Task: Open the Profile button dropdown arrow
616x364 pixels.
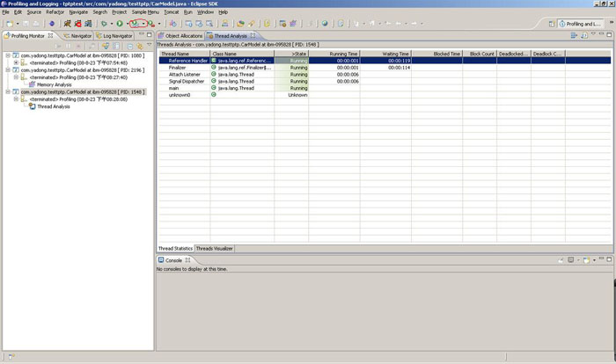Action: pyautogui.click(x=143, y=24)
